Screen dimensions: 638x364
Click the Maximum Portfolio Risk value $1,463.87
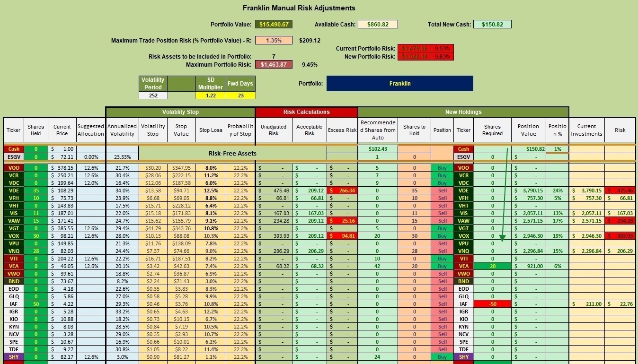tap(274, 65)
